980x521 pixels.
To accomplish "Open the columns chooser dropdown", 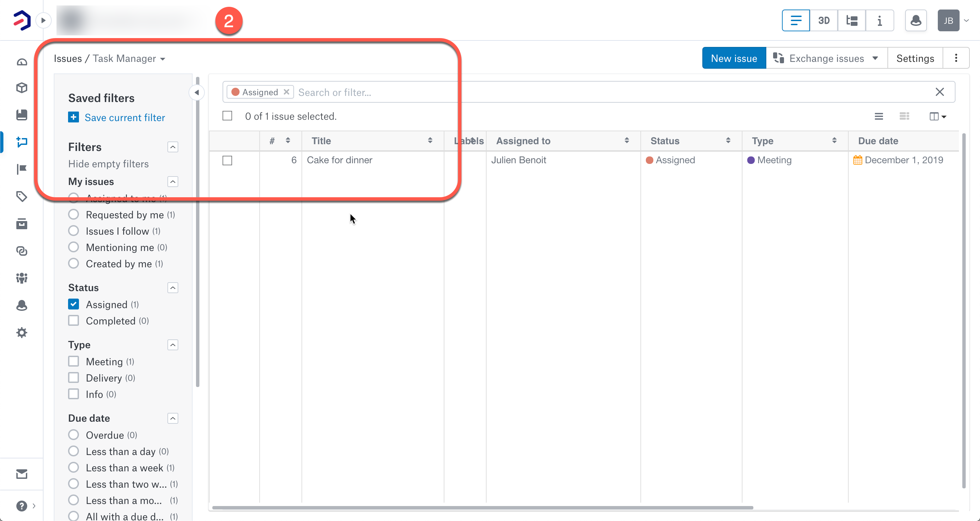I will (937, 116).
